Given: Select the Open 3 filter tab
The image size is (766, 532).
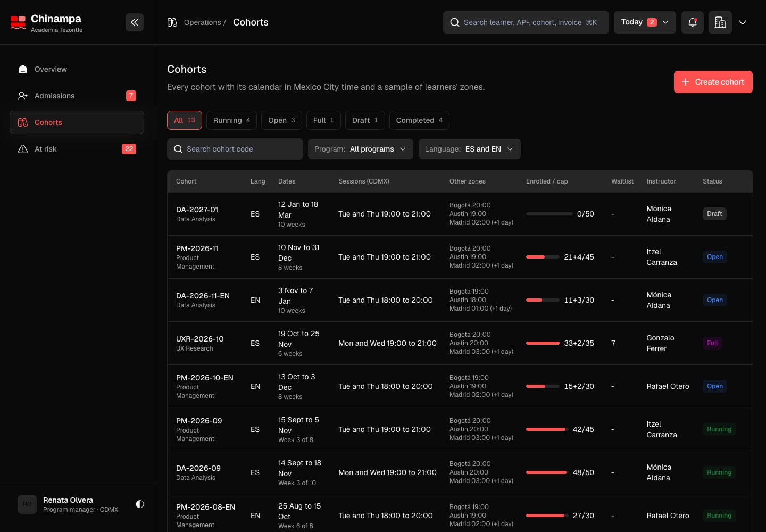Looking at the screenshot, I should (281, 120).
